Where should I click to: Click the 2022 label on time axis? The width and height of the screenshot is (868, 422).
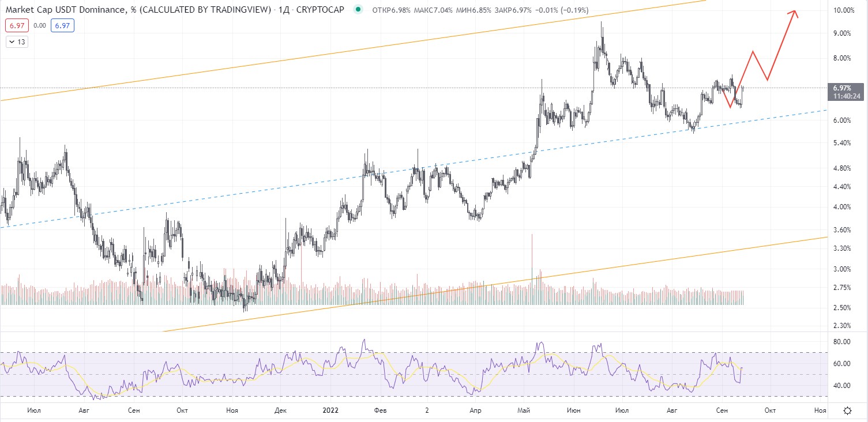(330, 410)
